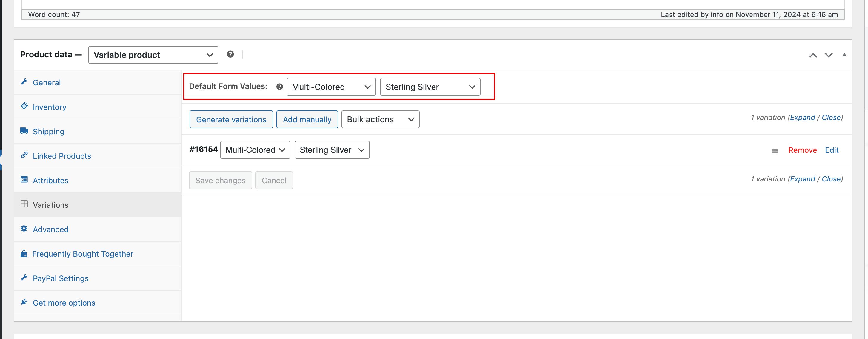
Task: Open the Frequently Bought Together tab
Action: pos(98,254)
